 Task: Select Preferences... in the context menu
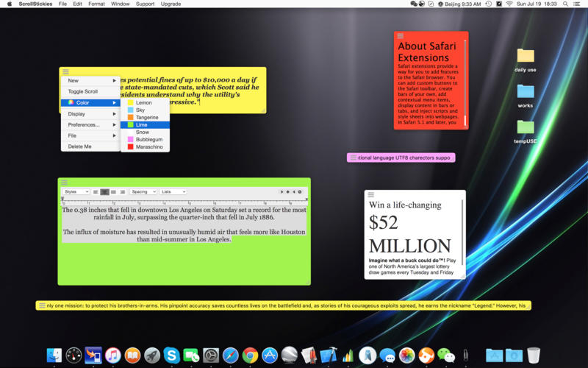pos(84,125)
